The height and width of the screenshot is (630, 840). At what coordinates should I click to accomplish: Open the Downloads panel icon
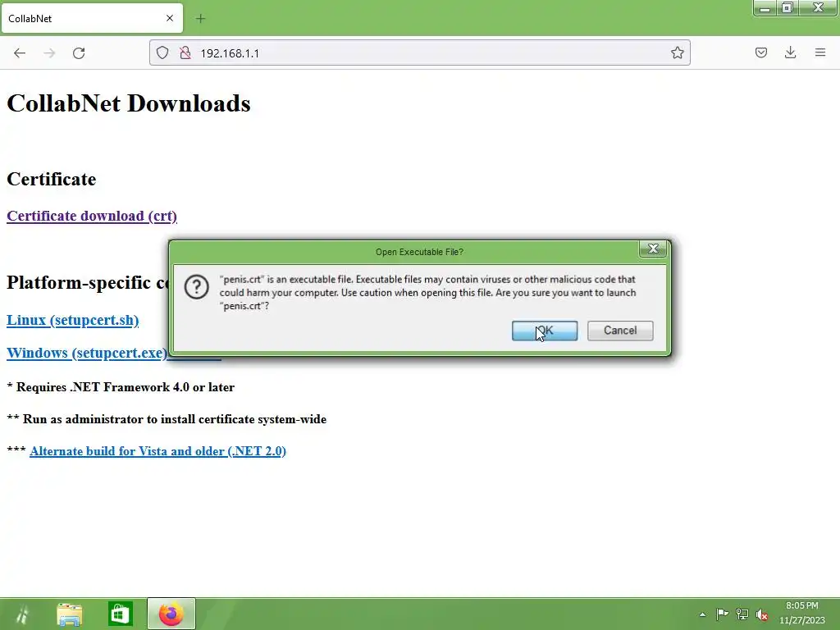click(x=790, y=52)
